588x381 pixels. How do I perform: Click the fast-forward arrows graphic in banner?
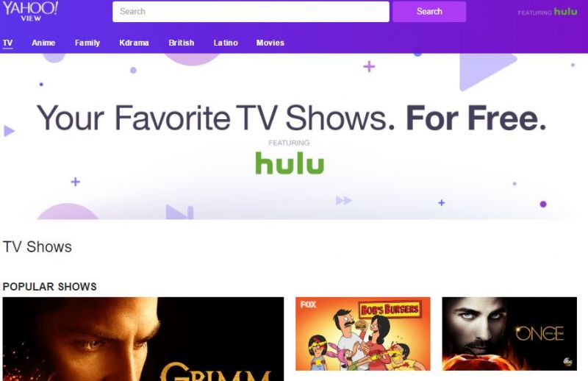click(343, 201)
